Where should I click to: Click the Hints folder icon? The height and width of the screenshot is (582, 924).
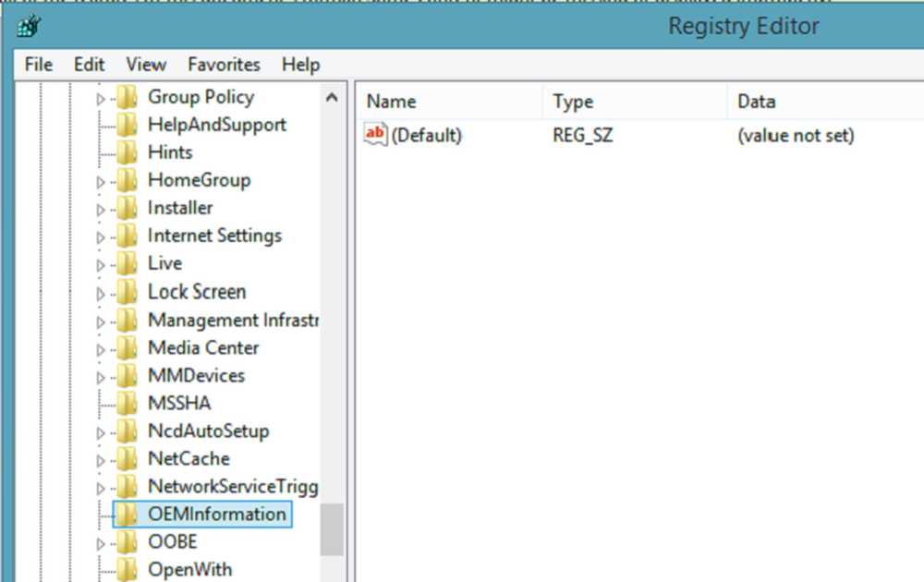pyautogui.click(x=128, y=152)
